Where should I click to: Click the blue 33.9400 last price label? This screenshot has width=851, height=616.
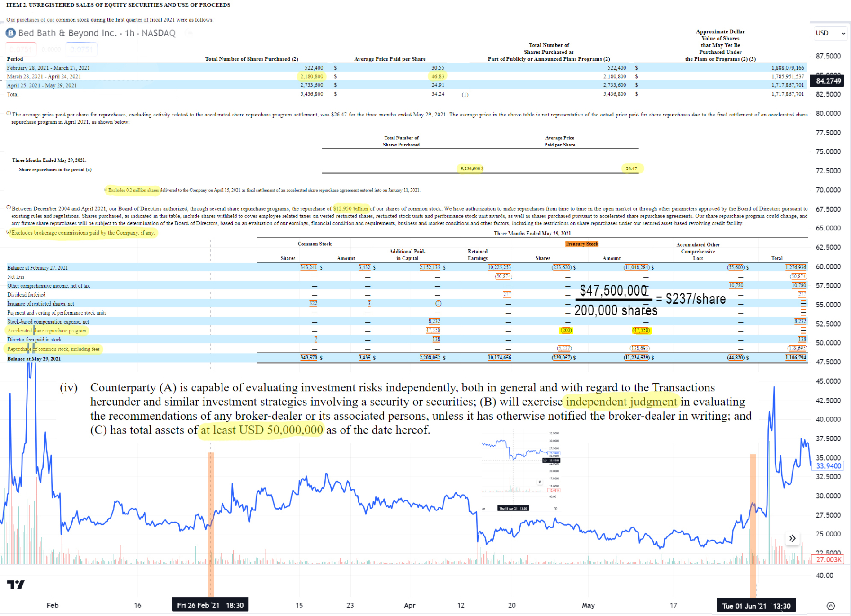828,466
